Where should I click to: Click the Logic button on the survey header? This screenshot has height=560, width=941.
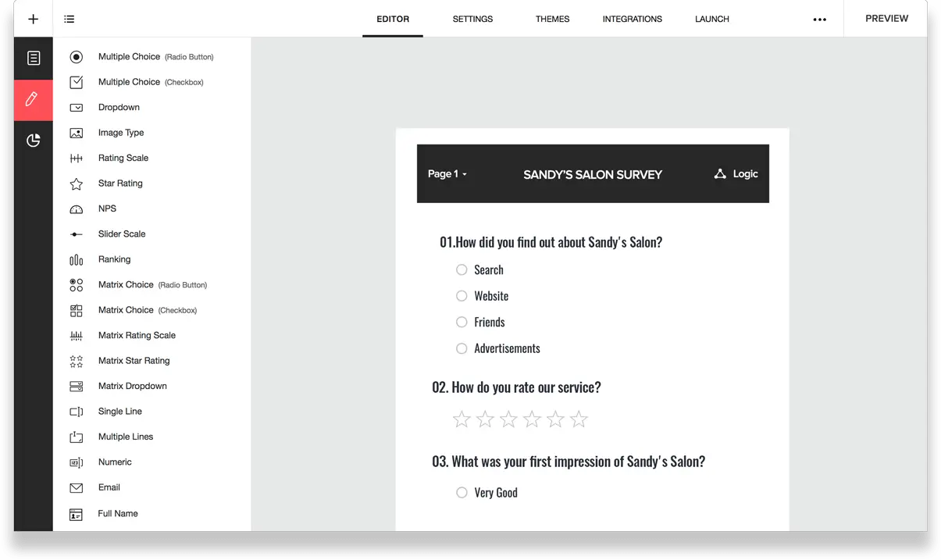(x=735, y=173)
